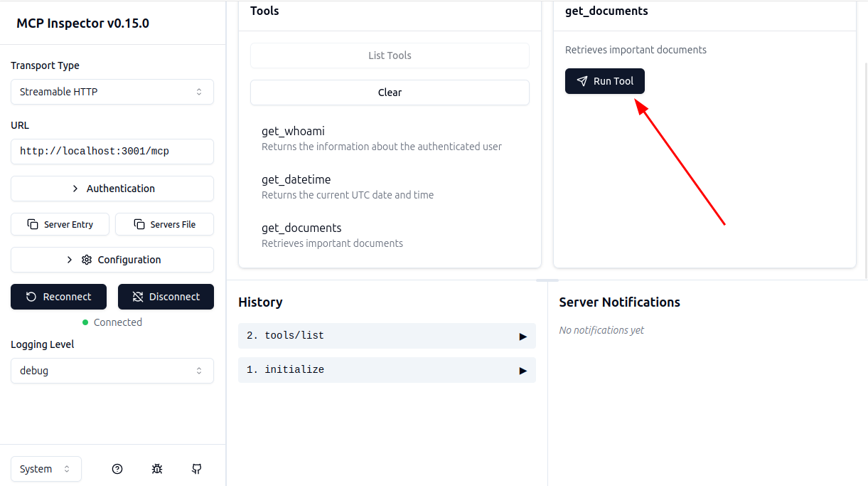This screenshot has height=486, width=868.
Task: Click the help question mark icon
Action: coord(117,469)
